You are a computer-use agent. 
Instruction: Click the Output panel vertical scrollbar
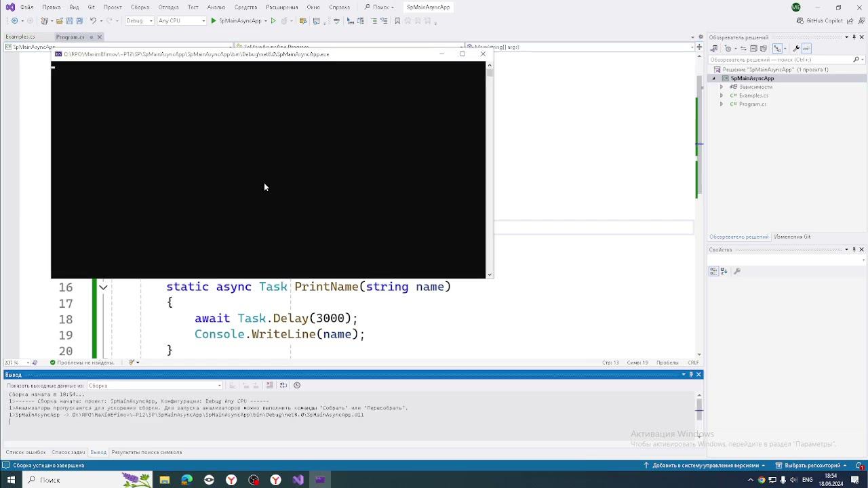pyautogui.click(x=699, y=410)
